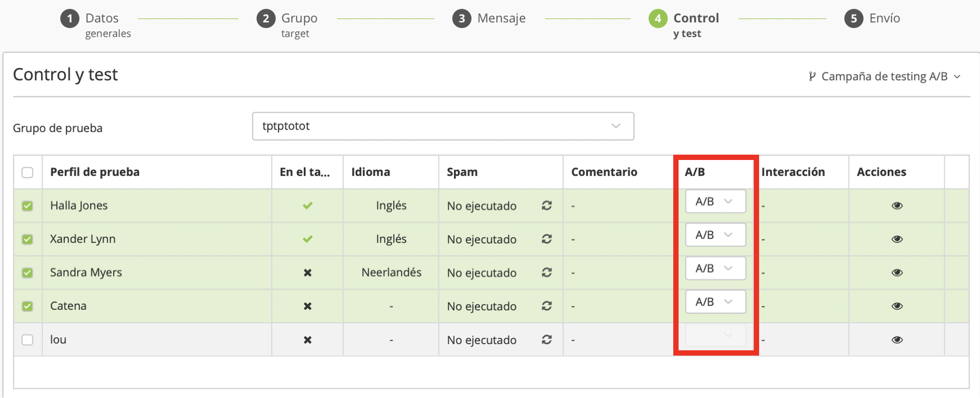The height and width of the screenshot is (398, 980).
Task: Click Inglés cell in Xander Lynn row
Action: pos(391,239)
